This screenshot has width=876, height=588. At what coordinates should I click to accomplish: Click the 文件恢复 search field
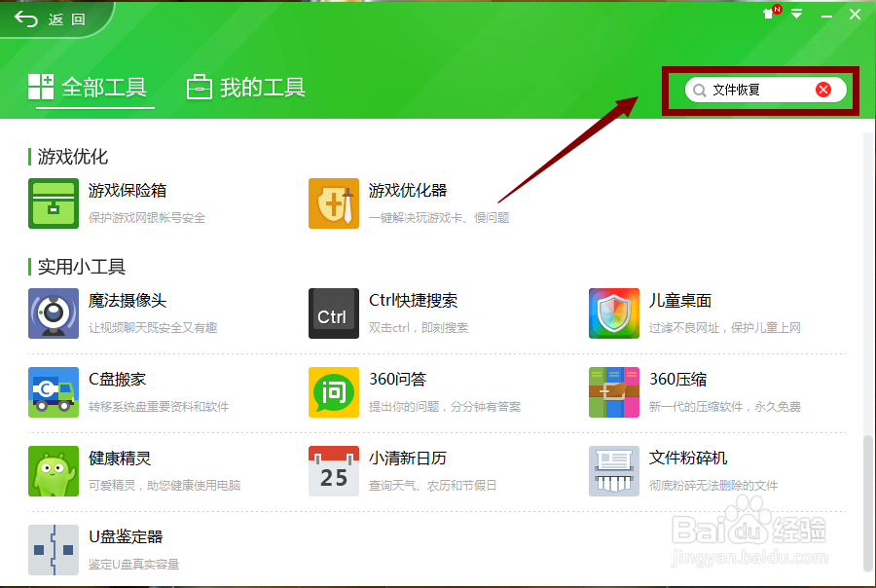(765, 90)
